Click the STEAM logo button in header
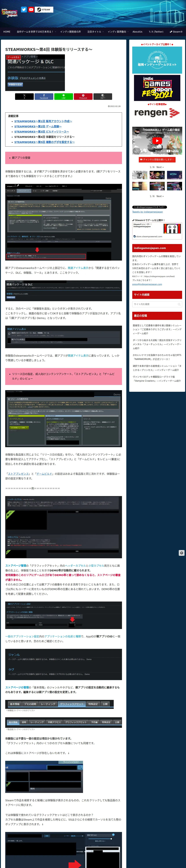This screenshot has width=186, height=868. coord(44,9)
